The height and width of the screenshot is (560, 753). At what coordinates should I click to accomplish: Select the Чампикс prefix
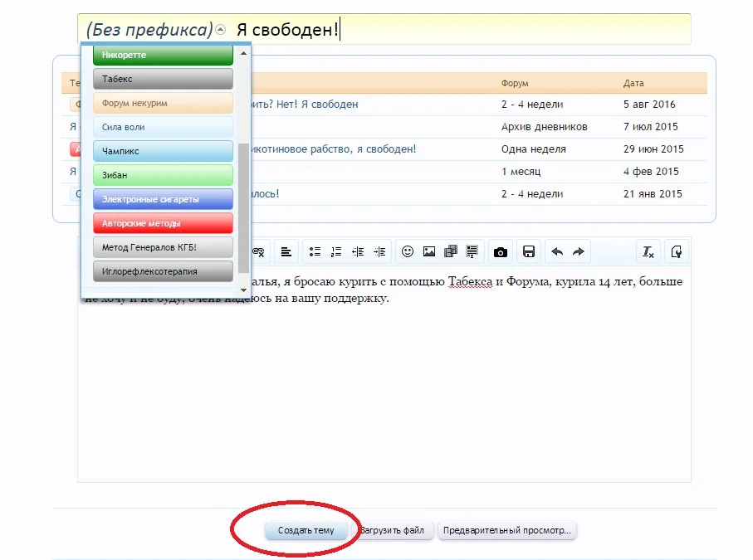tap(162, 150)
